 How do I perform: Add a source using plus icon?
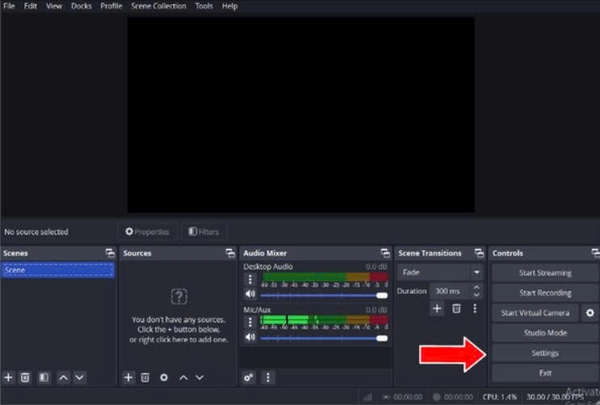click(128, 377)
